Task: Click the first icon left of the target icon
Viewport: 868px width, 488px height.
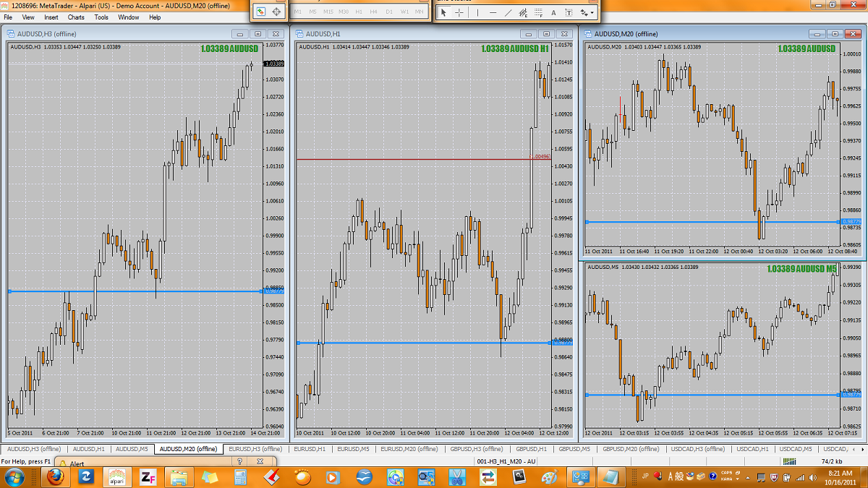Action: click(261, 12)
